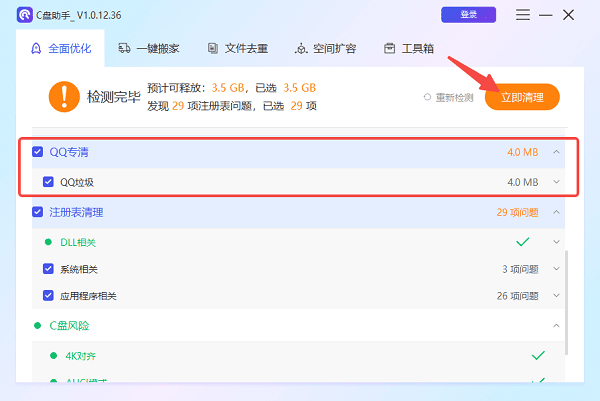The image size is (600, 401).
Task: Open the 工具箱 tab
Action: (409, 49)
